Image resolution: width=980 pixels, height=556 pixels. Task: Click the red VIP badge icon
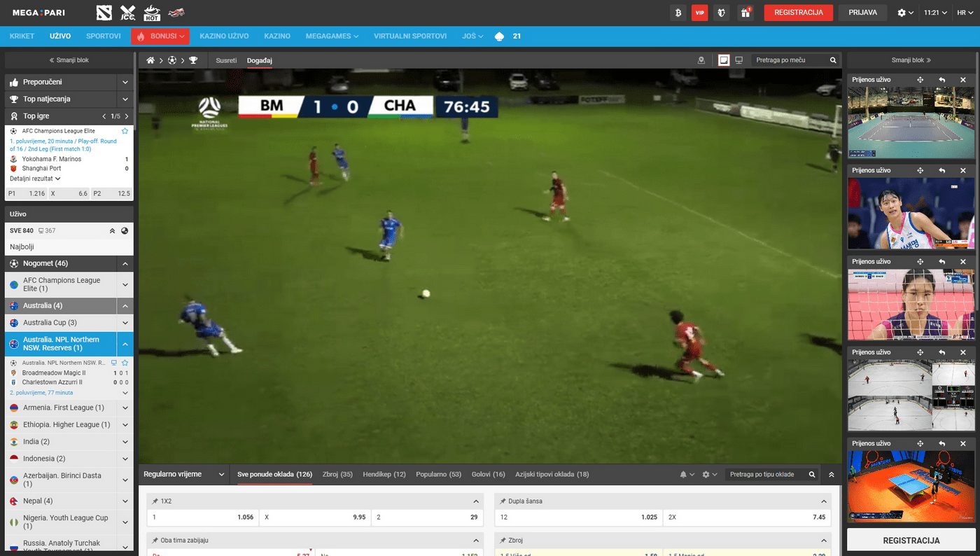(699, 13)
